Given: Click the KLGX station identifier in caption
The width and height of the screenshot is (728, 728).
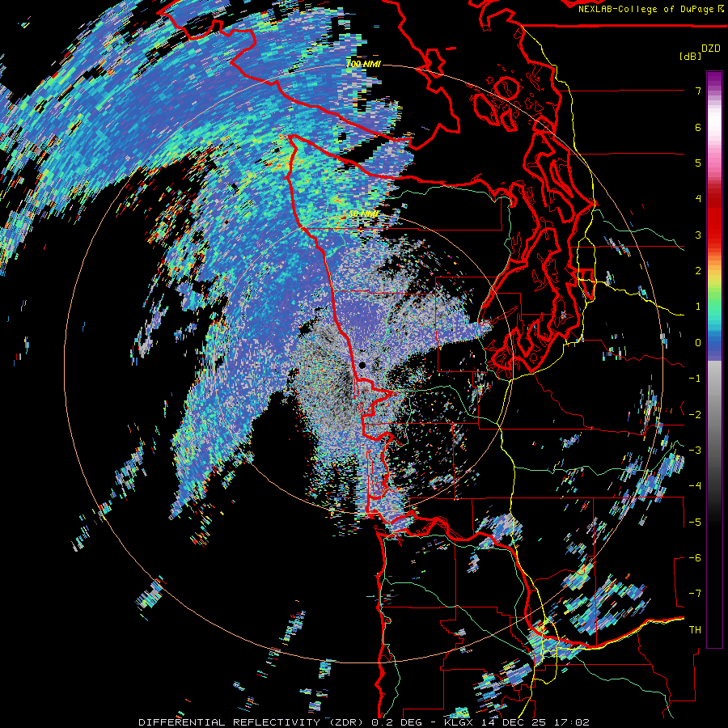Looking at the screenshot, I should (x=457, y=722).
